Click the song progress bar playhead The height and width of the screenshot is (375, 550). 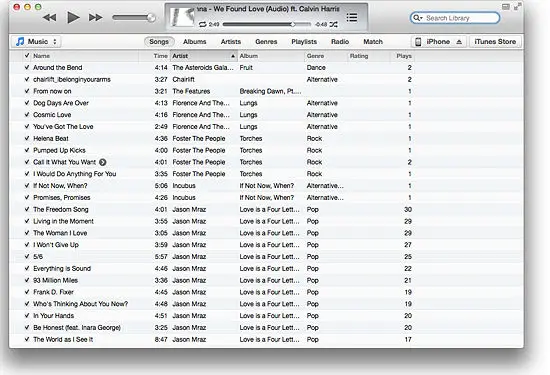coord(292,24)
